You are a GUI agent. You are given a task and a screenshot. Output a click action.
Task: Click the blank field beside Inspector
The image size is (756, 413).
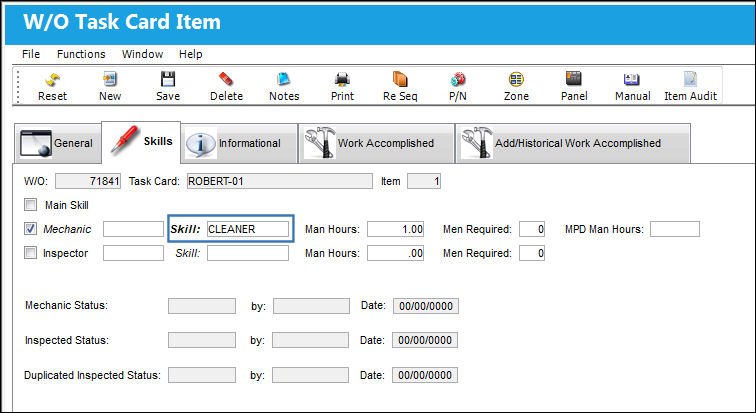click(x=133, y=253)
